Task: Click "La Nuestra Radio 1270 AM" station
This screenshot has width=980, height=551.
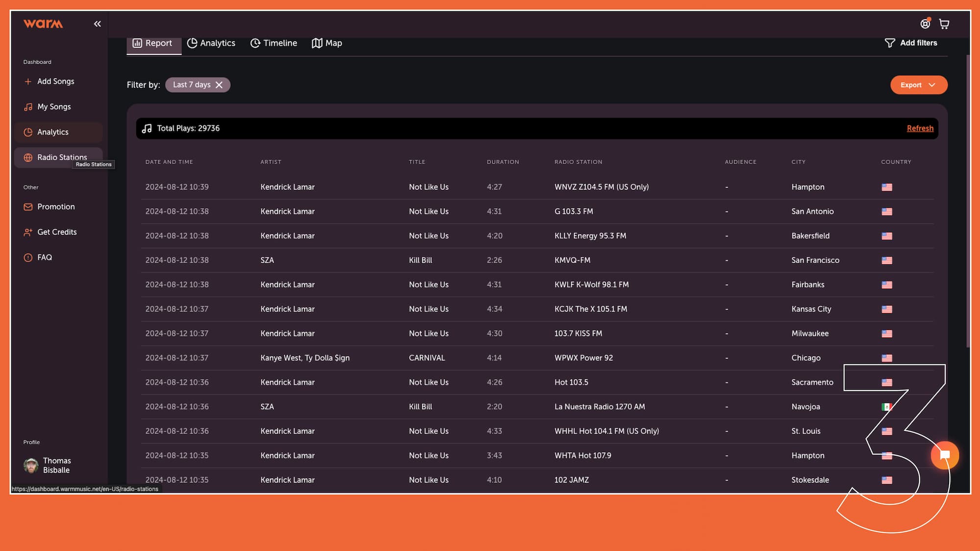Action: (x=600, y=407)
